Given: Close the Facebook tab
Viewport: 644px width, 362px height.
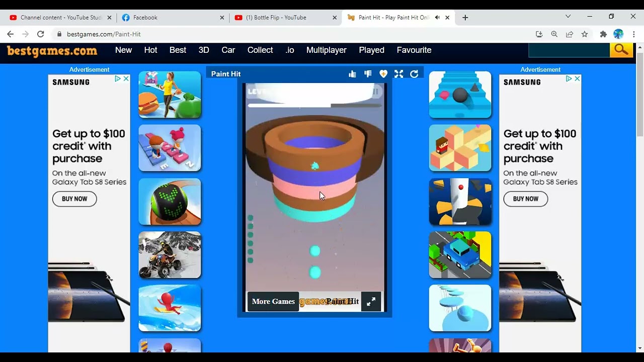Looking at the screenshot, I should tap(222, 18).
